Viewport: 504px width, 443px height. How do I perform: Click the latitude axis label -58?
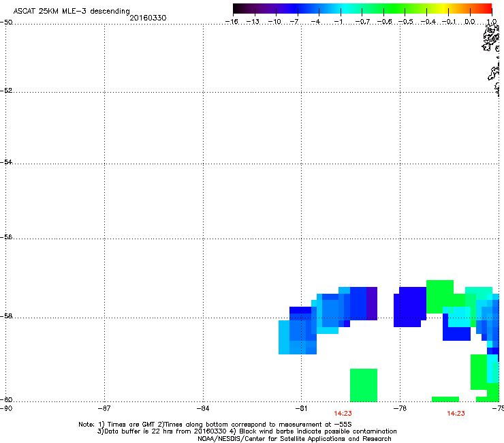pyautogui.click(x=6, y=316)
